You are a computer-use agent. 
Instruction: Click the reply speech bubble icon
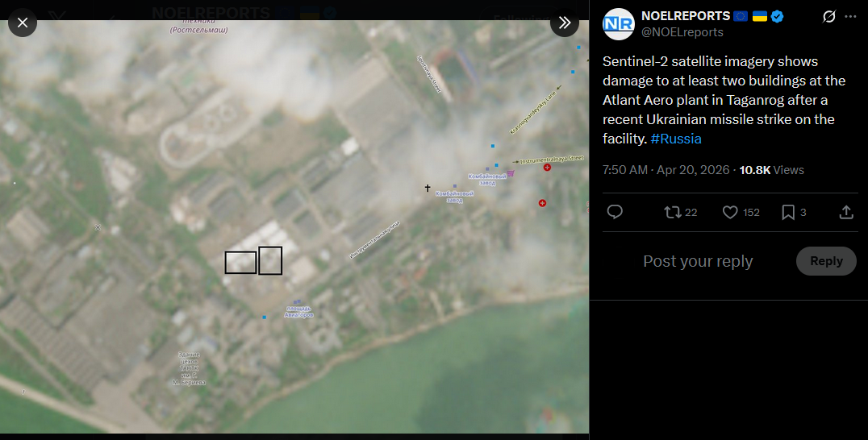615,212
